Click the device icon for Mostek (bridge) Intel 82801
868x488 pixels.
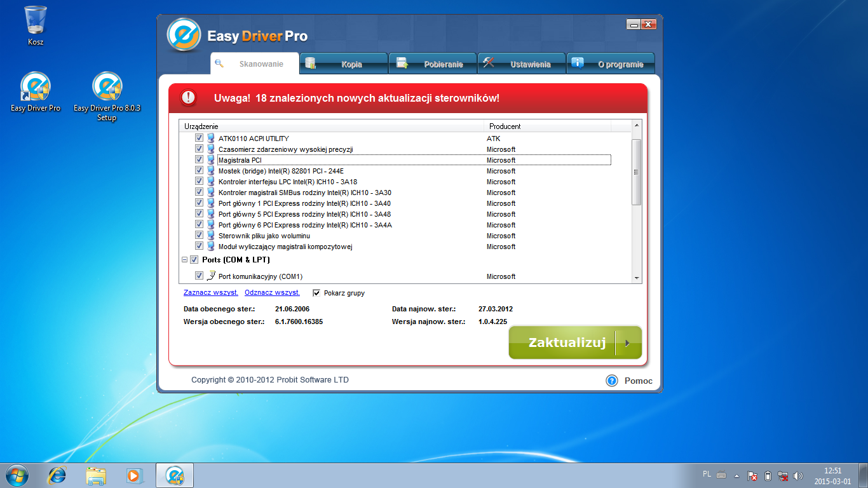tap(211, 171)
